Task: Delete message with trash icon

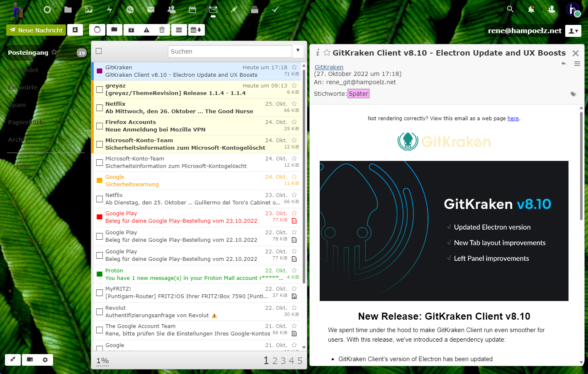Action: click(x=162, y=30)
